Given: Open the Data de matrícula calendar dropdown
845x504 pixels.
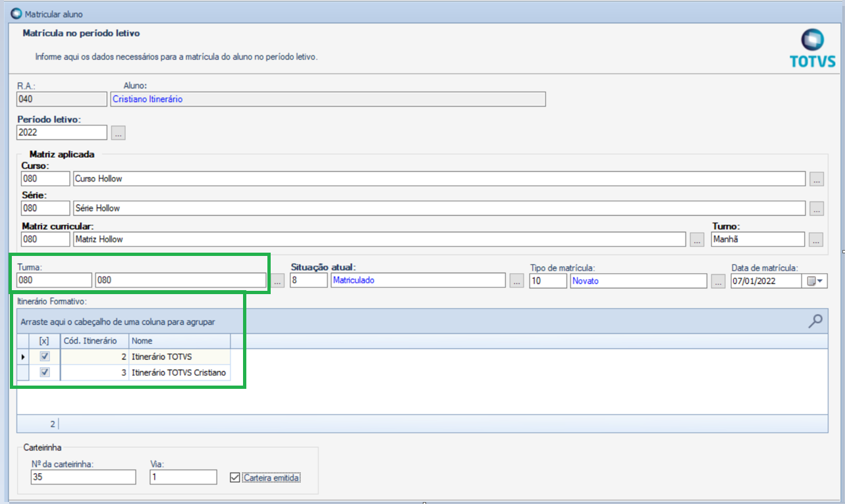Looking at the screenshot, I should [x=815, y=281].
